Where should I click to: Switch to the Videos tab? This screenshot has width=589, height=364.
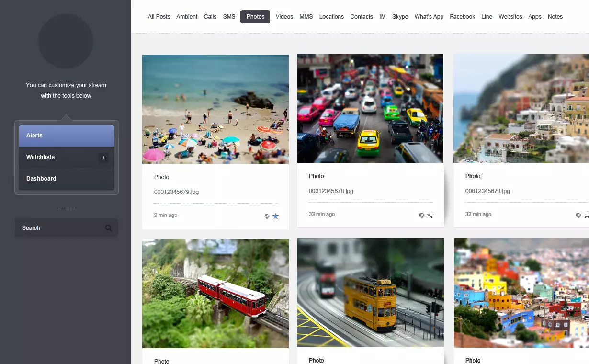(284, 17)
